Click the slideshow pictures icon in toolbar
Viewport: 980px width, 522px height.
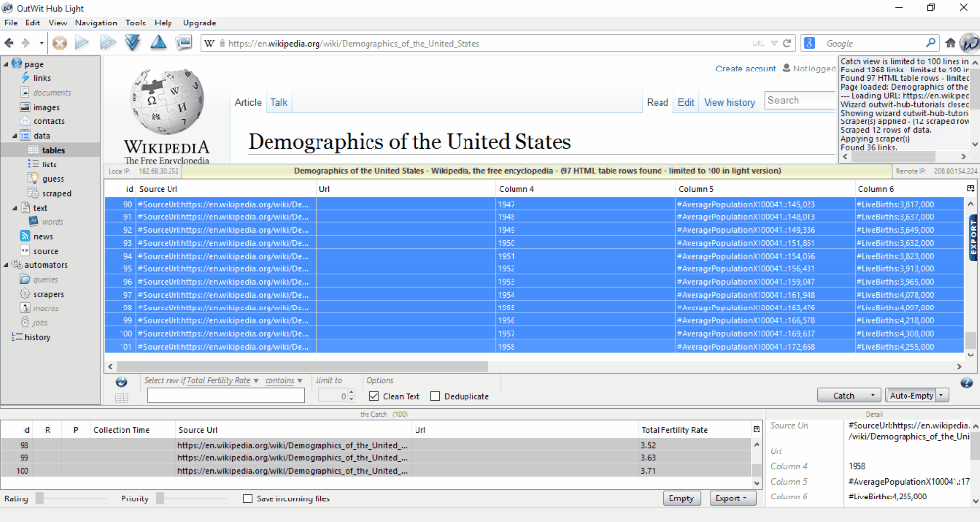pos(184,42)
